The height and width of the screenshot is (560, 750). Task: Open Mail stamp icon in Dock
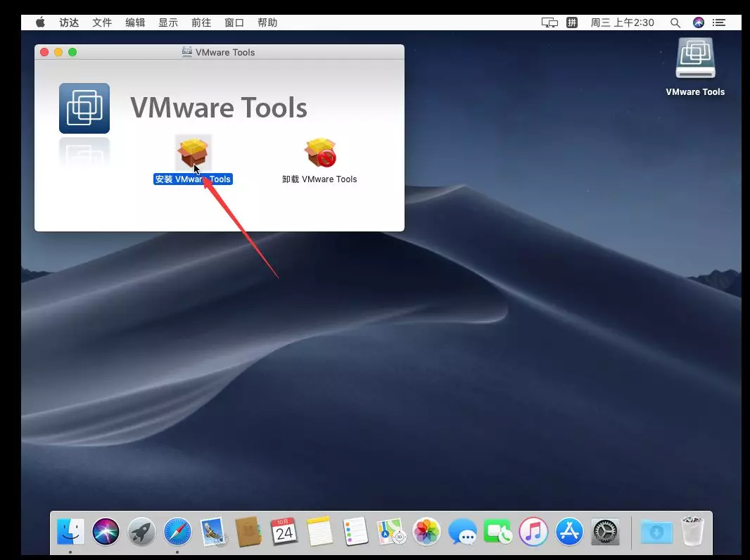click(213, 531)
